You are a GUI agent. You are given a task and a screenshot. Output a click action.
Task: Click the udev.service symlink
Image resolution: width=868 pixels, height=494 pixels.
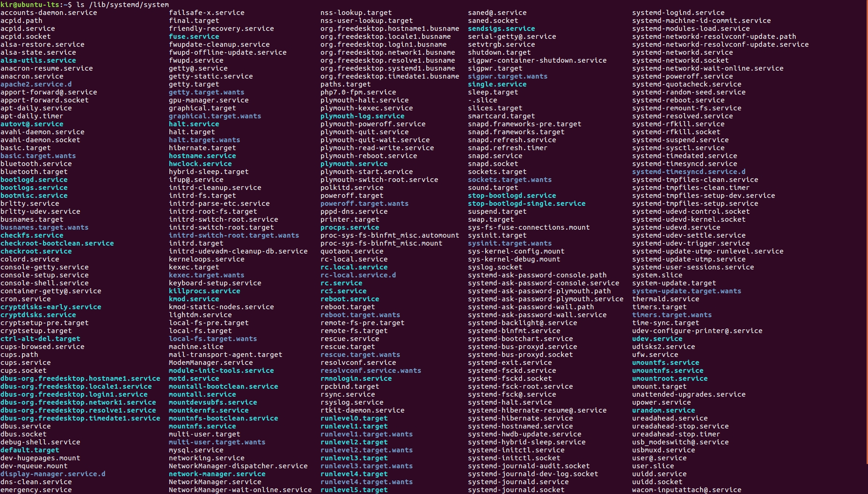[657, 339]
